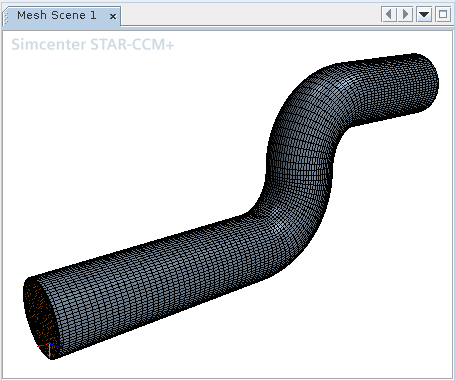Click the coordinate axes triad origin
The height and width of the screenshot is (380, 455).
(49, 344)
